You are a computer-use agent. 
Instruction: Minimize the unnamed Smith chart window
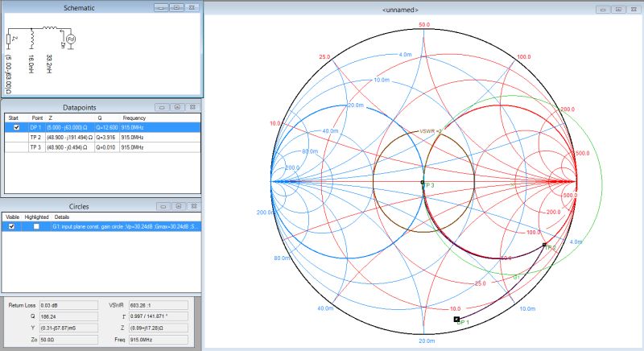pos(603,10)
